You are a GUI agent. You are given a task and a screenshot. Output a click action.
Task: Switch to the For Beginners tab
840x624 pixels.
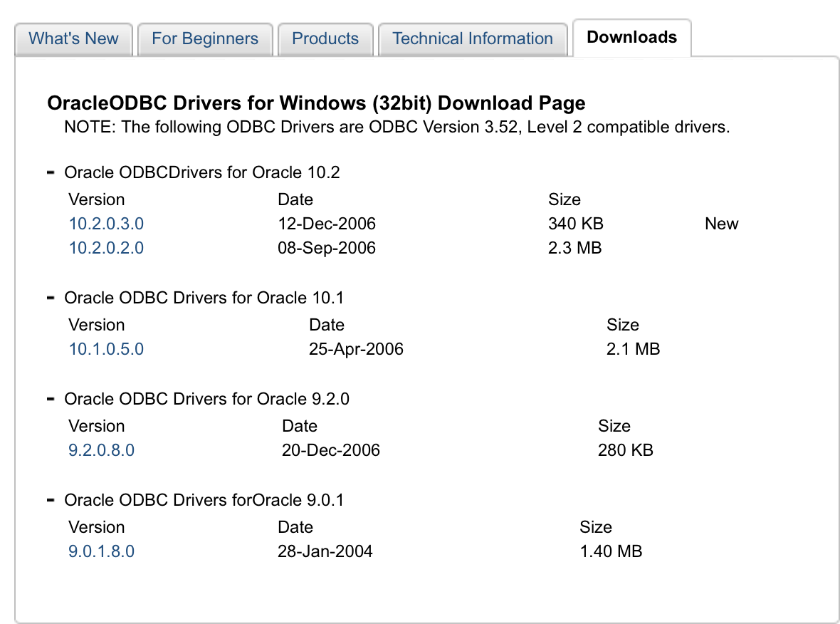point(204,38)
